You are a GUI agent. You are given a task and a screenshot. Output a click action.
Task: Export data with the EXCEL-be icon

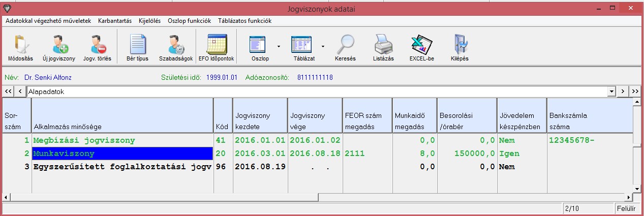pyautogui.click(x=421, y=46)
